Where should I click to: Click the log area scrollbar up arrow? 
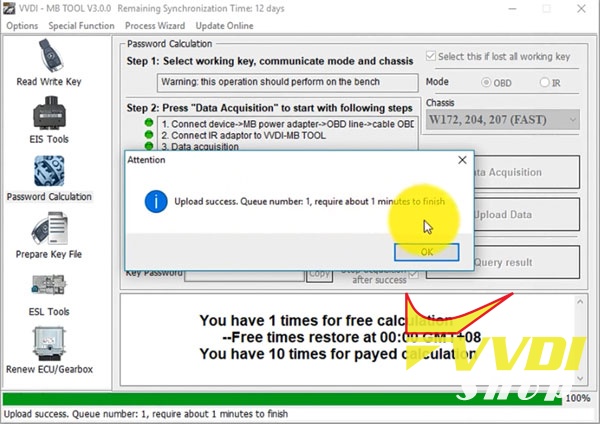tap(580, 302)
